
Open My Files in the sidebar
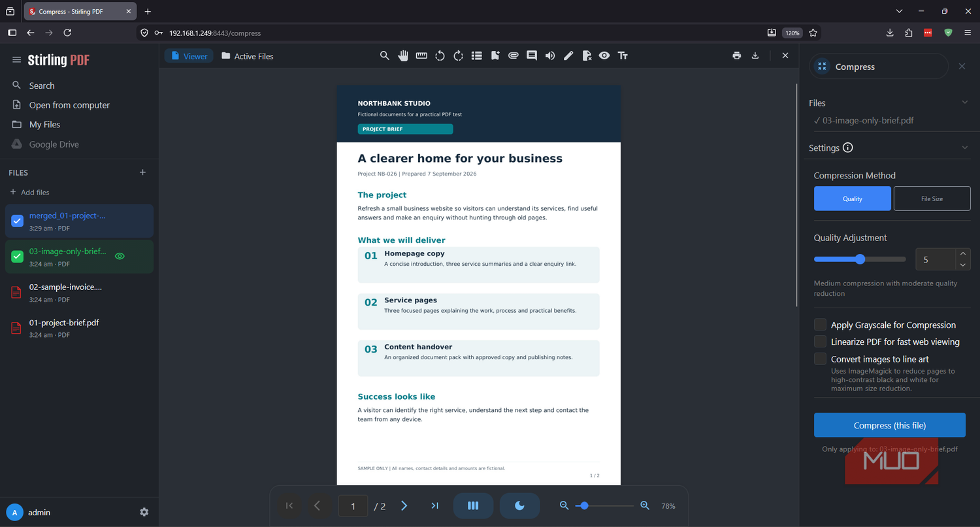44,124
